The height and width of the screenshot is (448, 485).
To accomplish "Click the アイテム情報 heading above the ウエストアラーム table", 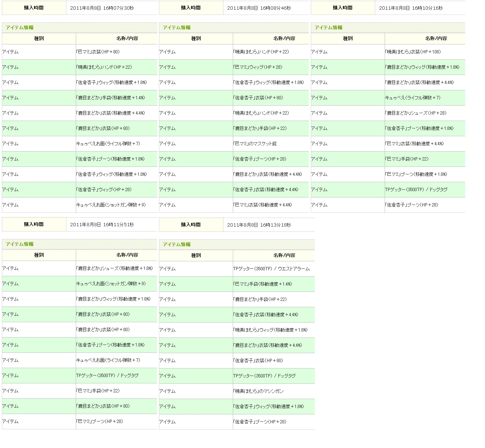I will pos(177,245).
